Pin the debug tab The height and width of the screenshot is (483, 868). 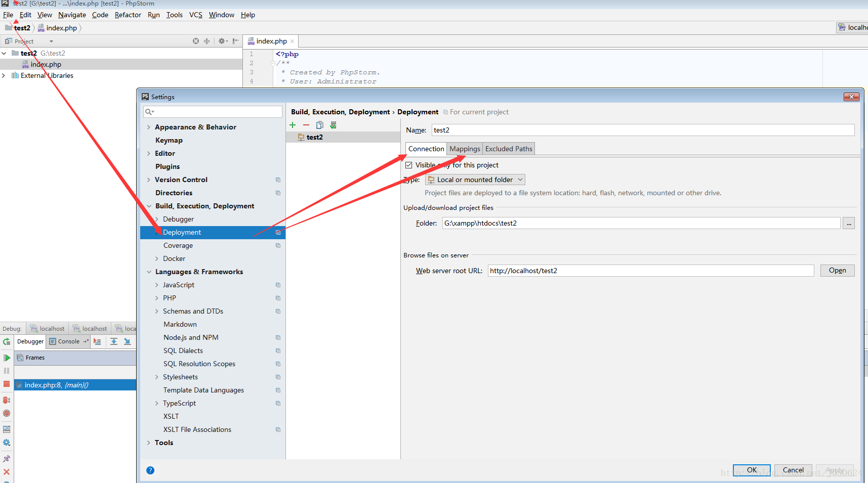(7, 459)
